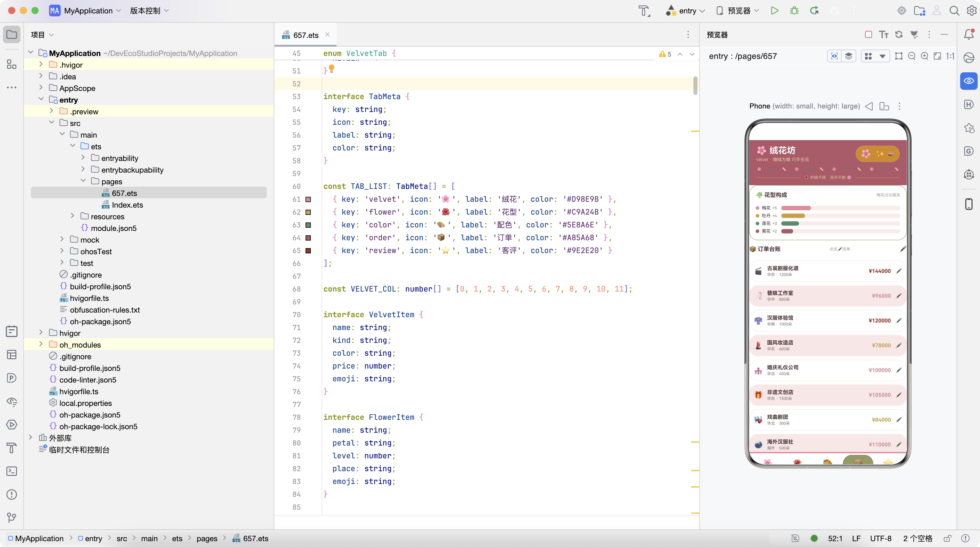The height and width of the screenshot is (547, 980).
Task: Open IDE settings gear icon
Action: (x=971, y=11)
